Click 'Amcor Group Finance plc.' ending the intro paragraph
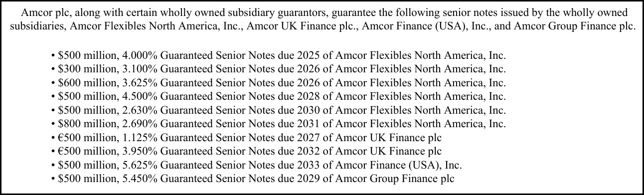This screenshot has height=195, width=644. pos(583,26)
